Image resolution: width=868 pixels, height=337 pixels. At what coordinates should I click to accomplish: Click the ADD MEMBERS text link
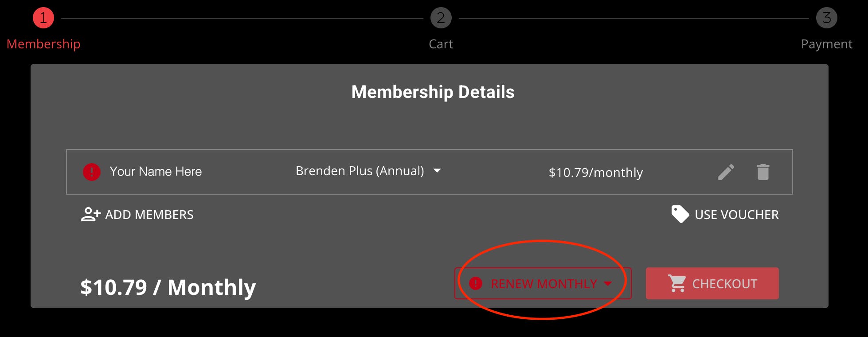coord(149,215)
